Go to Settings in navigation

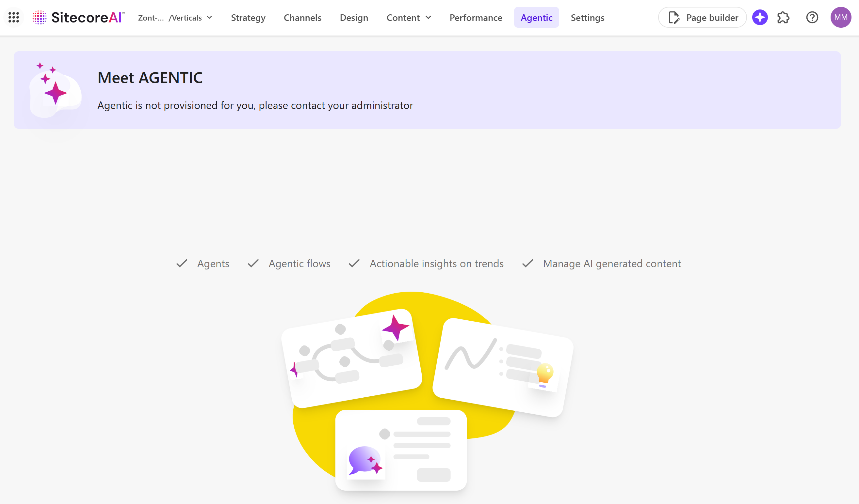pyautogui.click(x=587, y=18)
